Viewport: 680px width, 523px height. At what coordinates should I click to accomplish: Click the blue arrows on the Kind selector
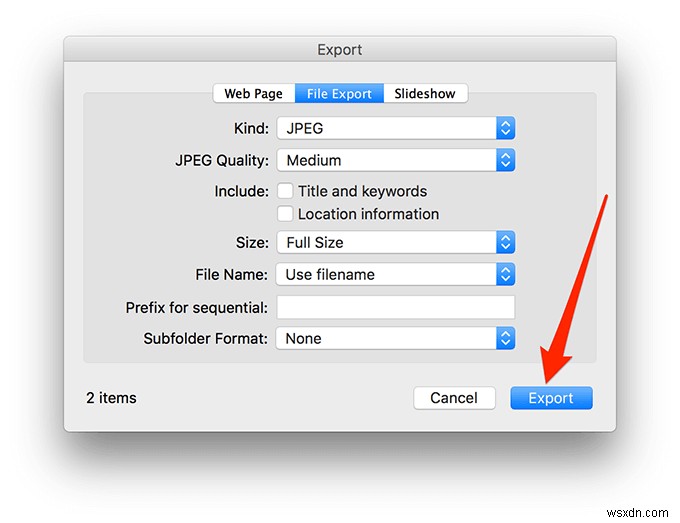tap(505, 128)
